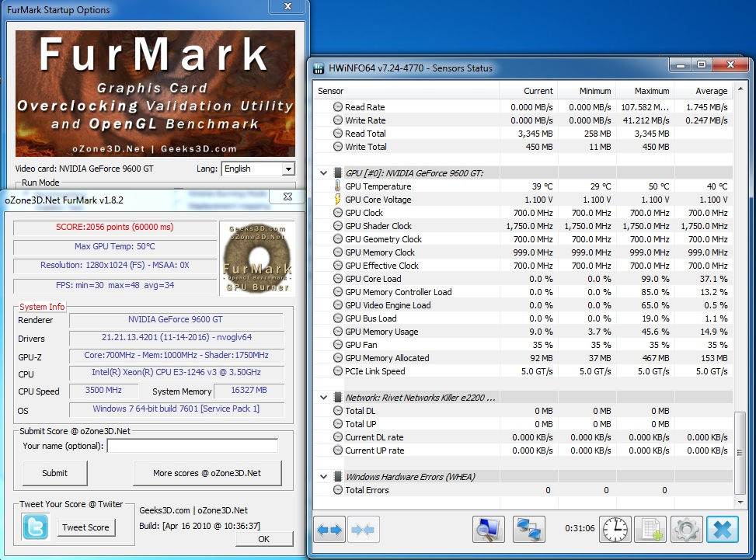This screenshot has height=560, width=756.
Task: Close the oZone3D.Net FurMark v1.8.2 dialog
Action: 287,197
